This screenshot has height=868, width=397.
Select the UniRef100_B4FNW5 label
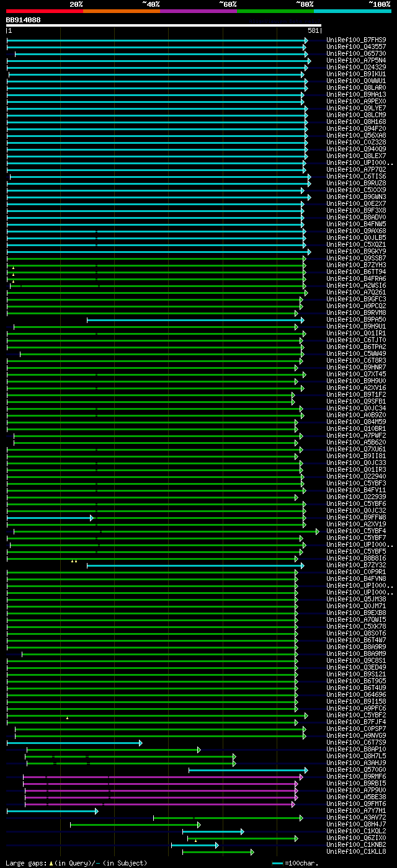(356, 224)
